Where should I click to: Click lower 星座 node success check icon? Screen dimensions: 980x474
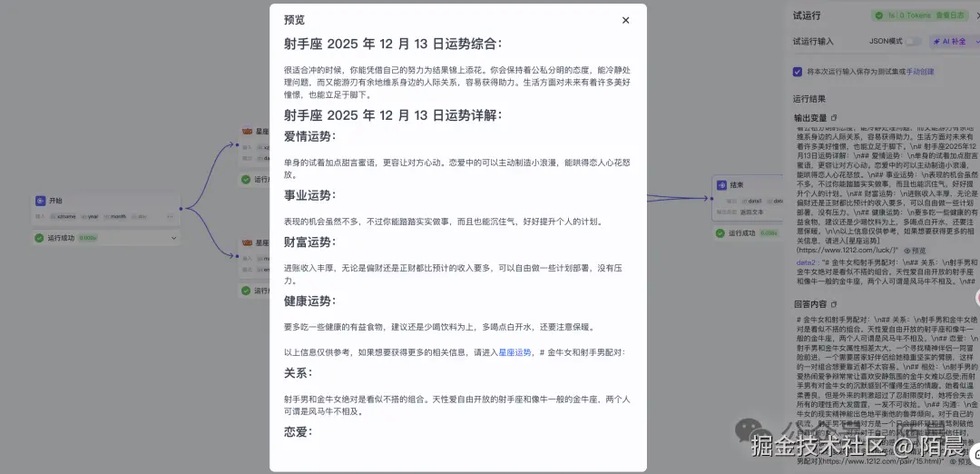[246, 291]
